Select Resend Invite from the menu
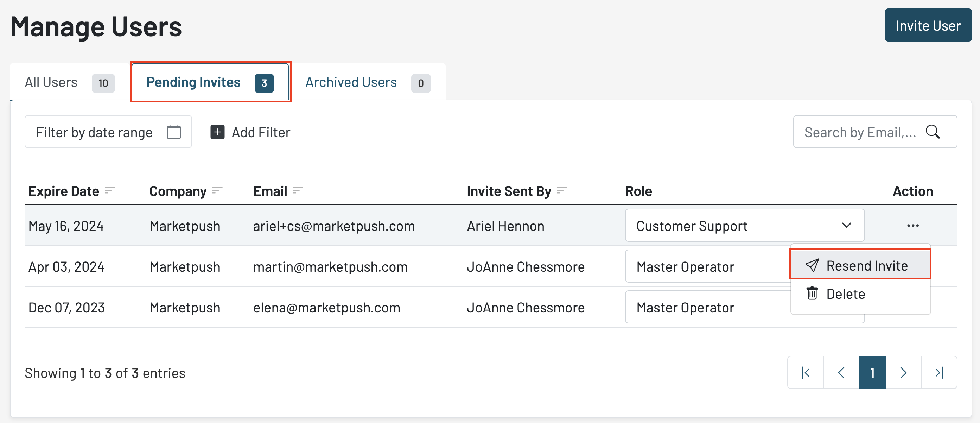 pyautogui.click(x=860, y=265)
